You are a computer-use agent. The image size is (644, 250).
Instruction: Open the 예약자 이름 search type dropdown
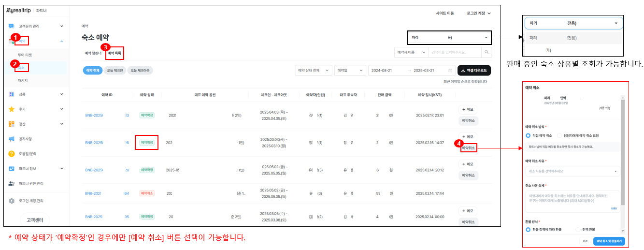(x=411, y=52)
